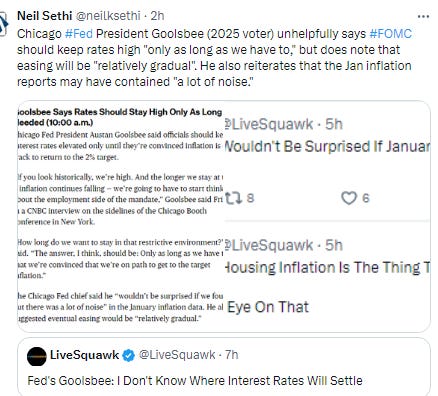Open the @neilksethi handle
438x396 pixels.
tap(108, 16)
